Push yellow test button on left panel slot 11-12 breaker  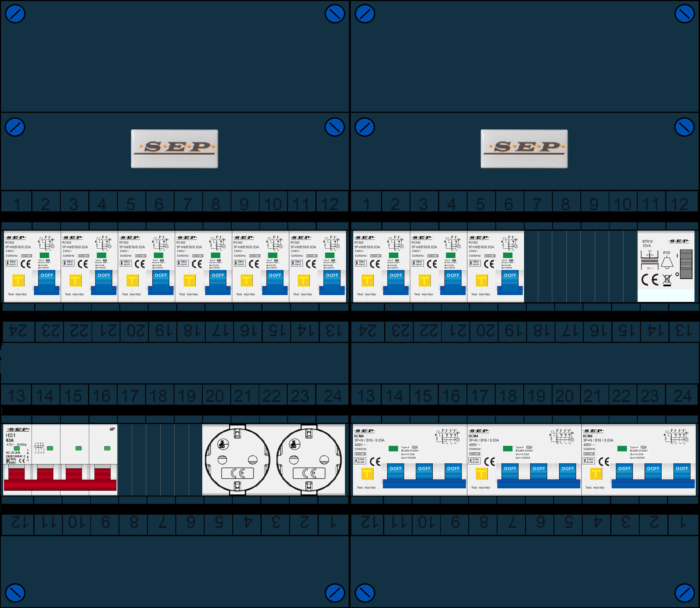(x=303, y=281)
